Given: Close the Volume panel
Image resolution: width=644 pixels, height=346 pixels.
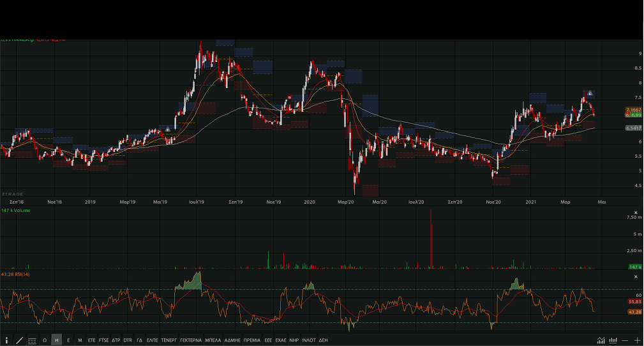Looking at the screenshot, I should coord(635,212).
